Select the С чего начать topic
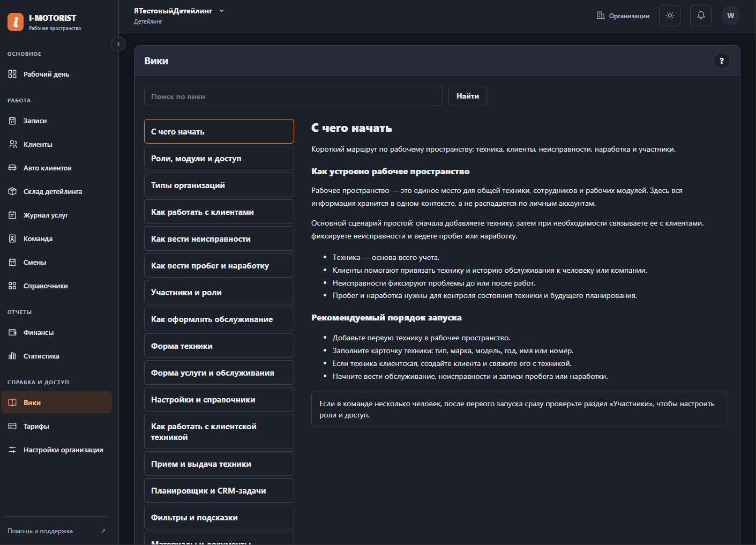The width and height of the screenshot is (756, 545). click(219, 131)
